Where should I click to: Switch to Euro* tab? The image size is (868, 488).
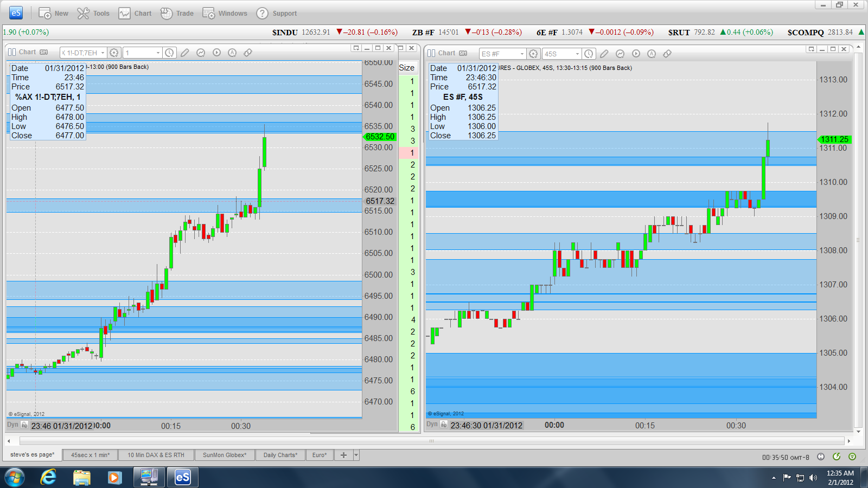tap(320, 455)
